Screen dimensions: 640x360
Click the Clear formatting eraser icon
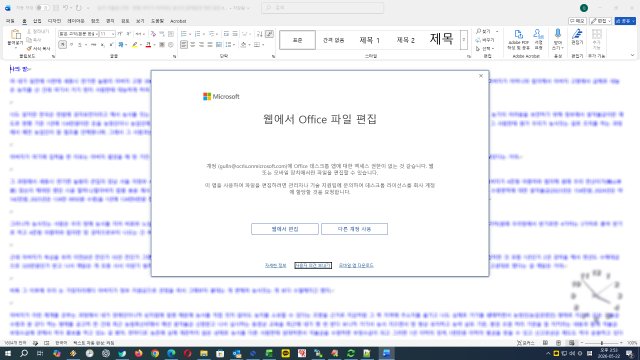point(153,34)
